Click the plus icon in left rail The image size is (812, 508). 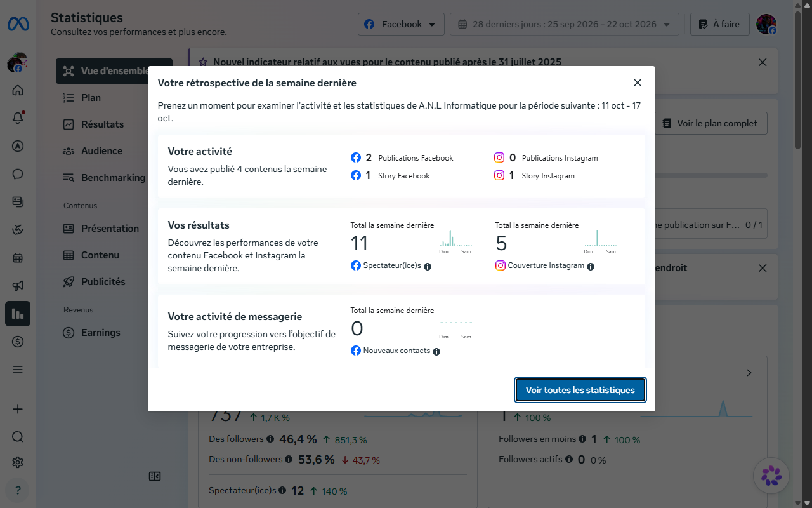(18, 409)
